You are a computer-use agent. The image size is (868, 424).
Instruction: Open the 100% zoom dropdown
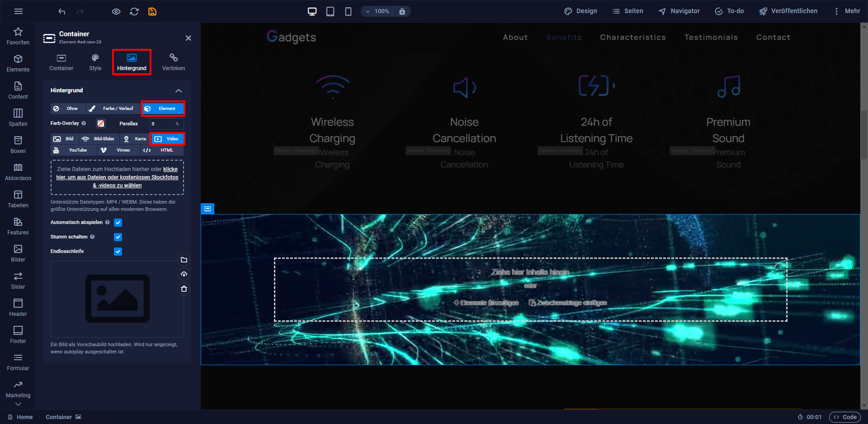377,11
